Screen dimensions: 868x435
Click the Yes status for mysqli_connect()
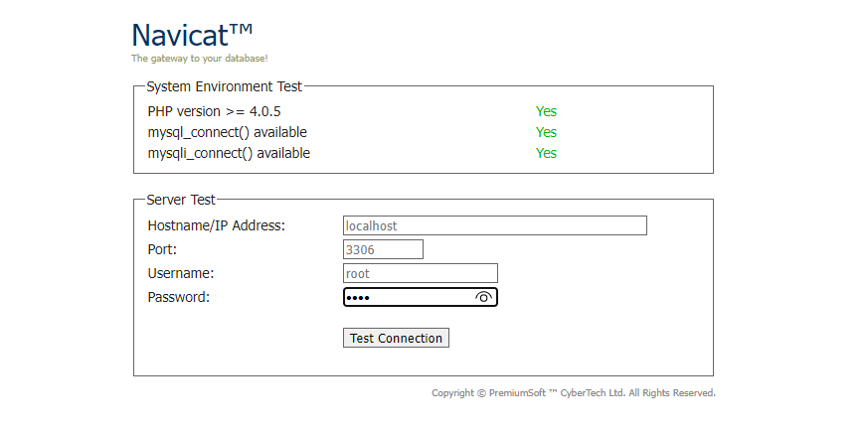(x=546, y=153)
